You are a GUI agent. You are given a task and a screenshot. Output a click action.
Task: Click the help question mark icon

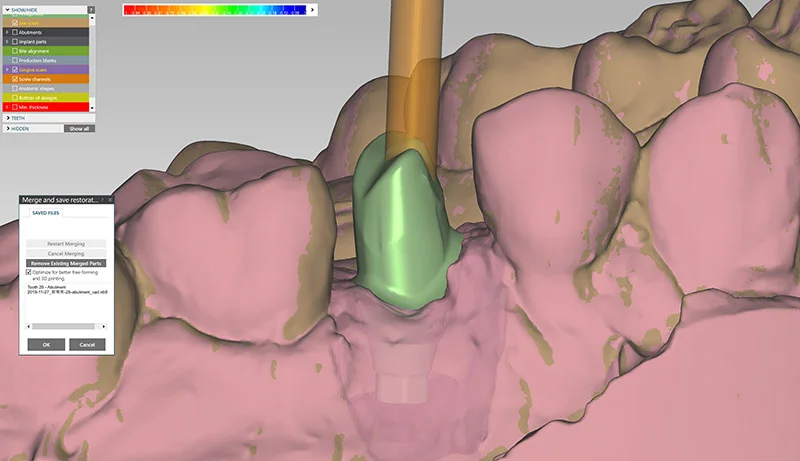coord(92,9)
